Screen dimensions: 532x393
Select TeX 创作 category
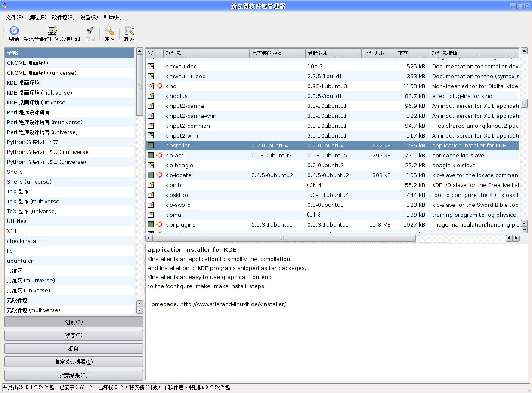(70, 192)
